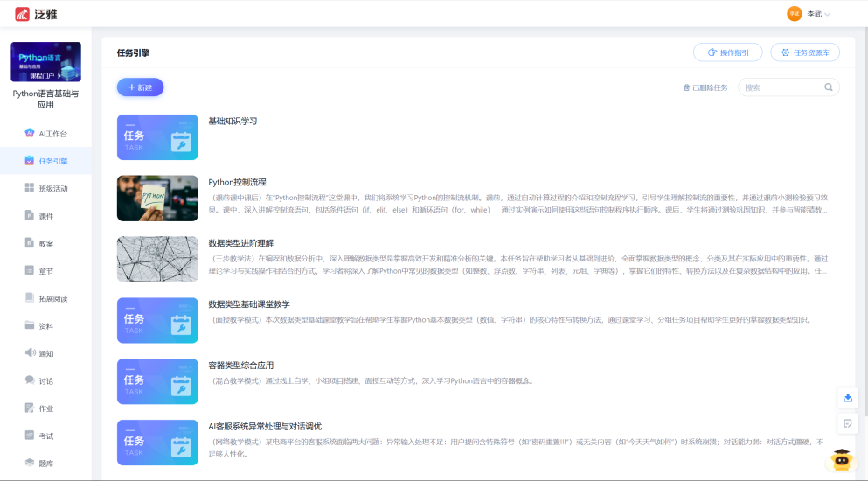Click the trash icon beside 已删除任务

coord(686,87)
